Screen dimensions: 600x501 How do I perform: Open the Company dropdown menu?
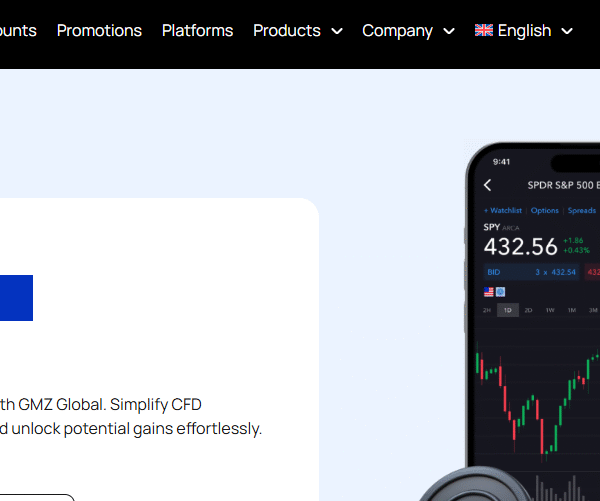[x=408, y=30]
